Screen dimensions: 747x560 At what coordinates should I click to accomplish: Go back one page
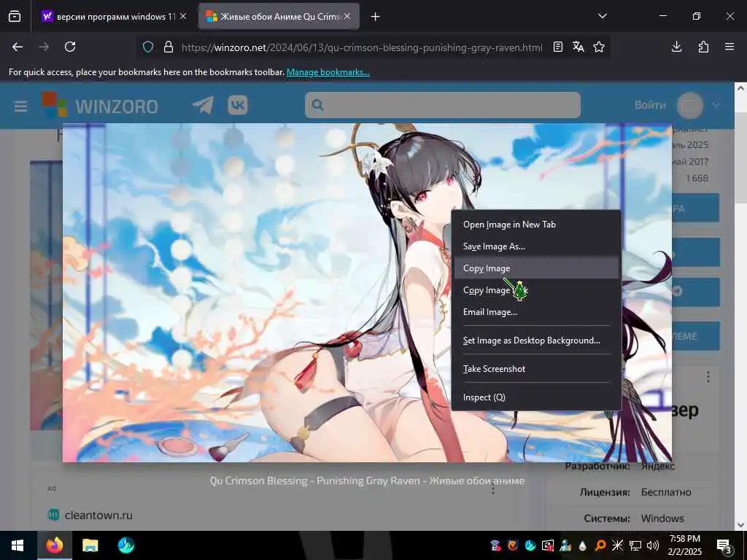(18, 47)
